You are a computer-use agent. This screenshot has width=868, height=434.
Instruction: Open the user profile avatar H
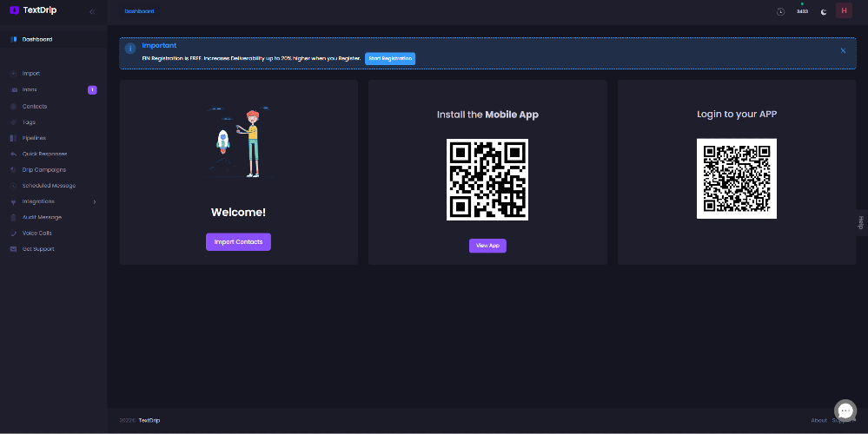pos(844,10)
